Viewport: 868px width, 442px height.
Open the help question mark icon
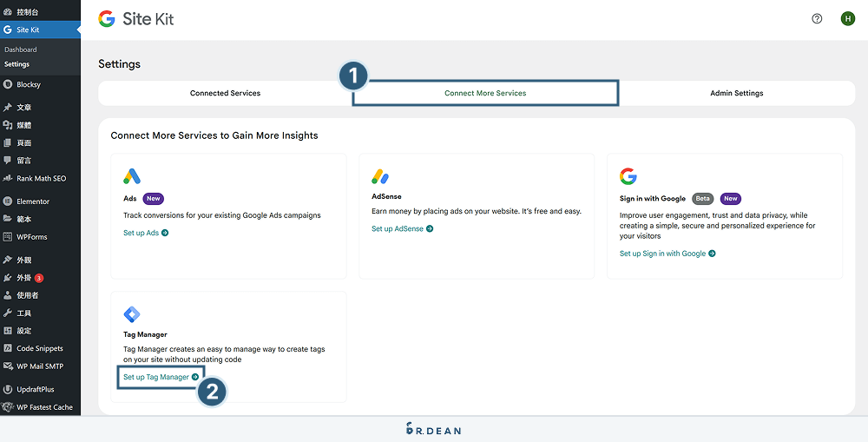pos(817,19)
